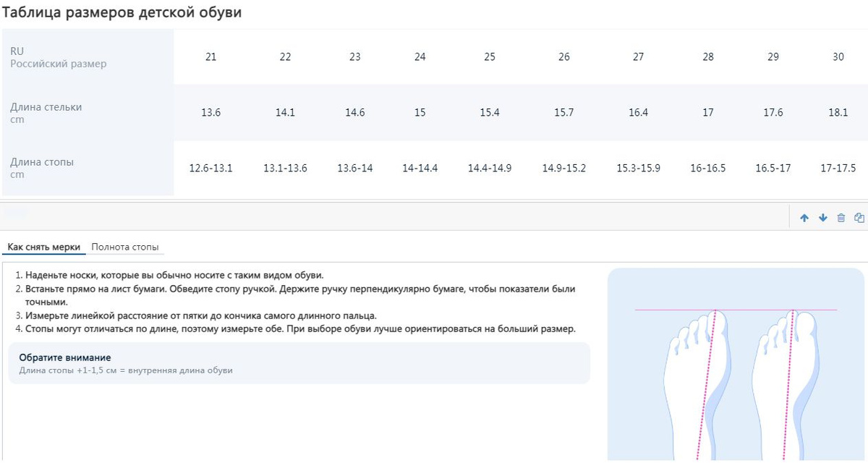The width and height of the screenshot is (868, 463).
Task: Select Russian size cell 21
Action: coord(210,57)
